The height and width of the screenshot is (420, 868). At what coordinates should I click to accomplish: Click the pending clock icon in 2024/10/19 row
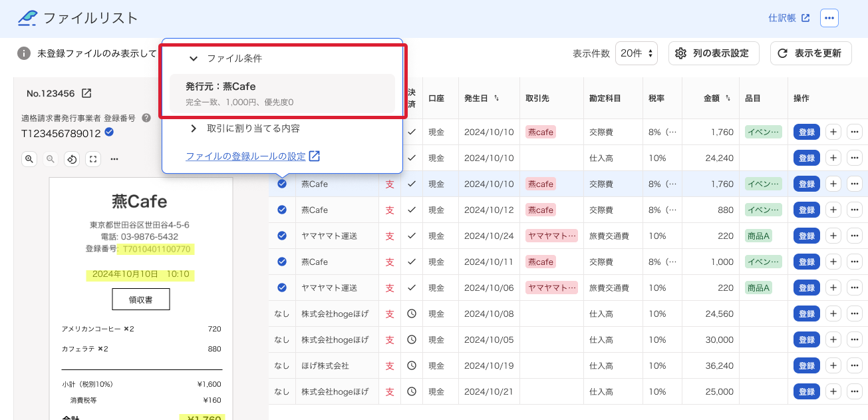point(412,365)
